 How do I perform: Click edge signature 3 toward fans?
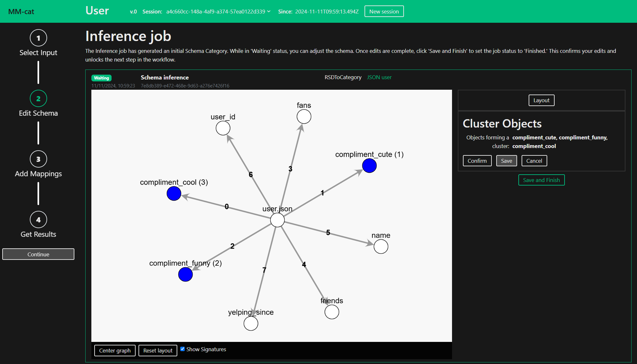[x=290, y=169]
